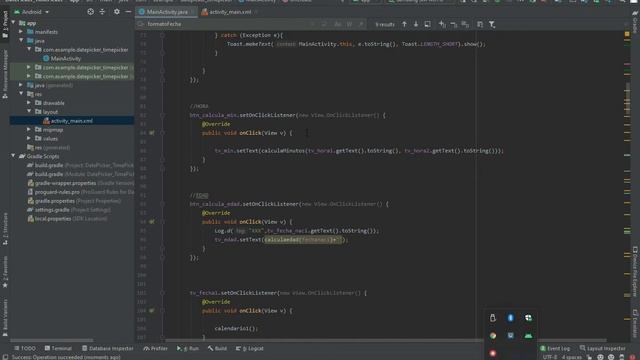Image resolution: width=640 pixels, height=360 pixels.
Task: Collapse the app module node
Action: coord(13,23)
